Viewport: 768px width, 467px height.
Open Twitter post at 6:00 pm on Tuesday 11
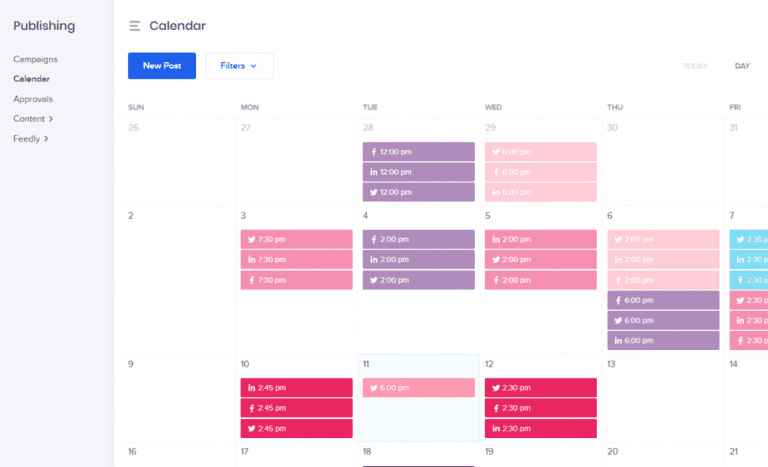click(418, 388)
